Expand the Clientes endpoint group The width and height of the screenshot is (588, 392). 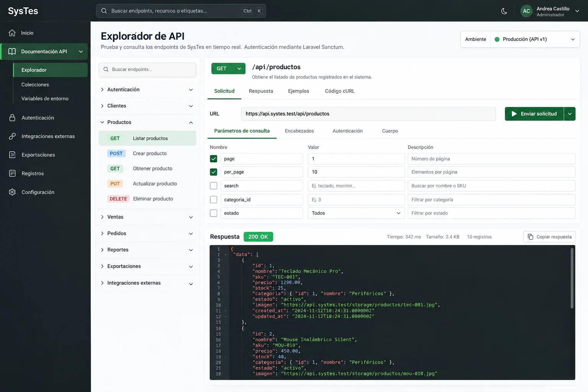pyautogui.click(x=147, y=106)
